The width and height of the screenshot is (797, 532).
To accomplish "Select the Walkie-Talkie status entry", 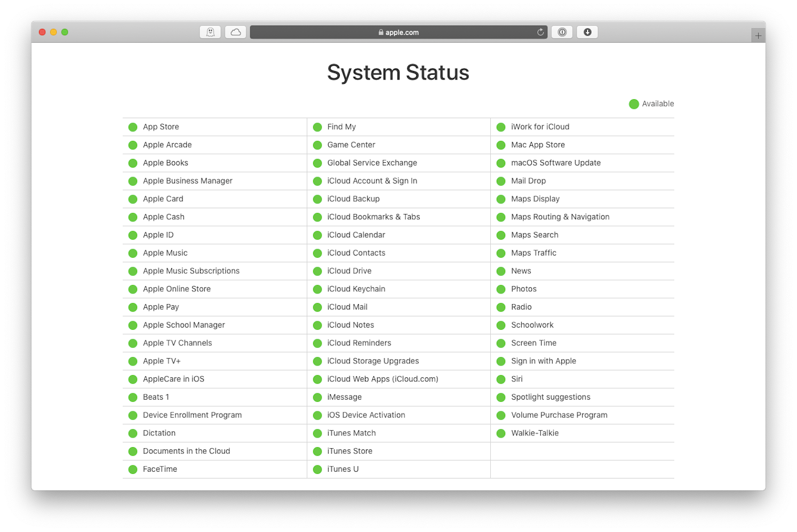I will (x=535, y=433).
